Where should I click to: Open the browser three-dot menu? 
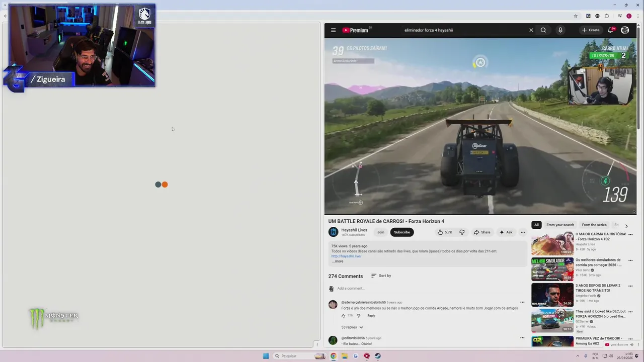coord(637,16)
